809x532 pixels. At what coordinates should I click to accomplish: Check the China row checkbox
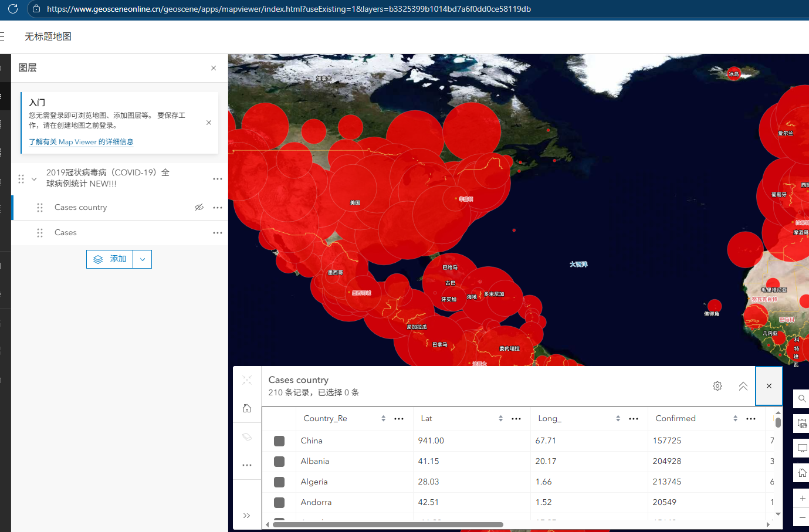[279, 441]
